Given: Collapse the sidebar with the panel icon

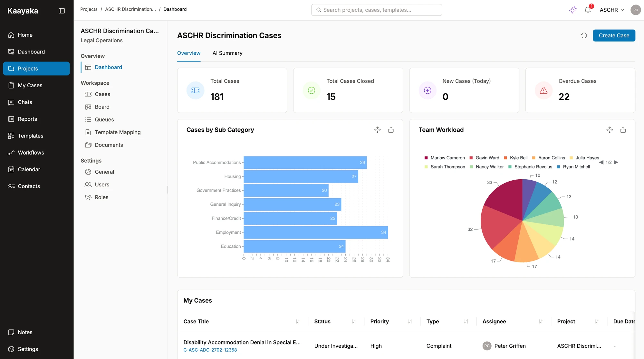Looking at the screenshot, I should point(62,11).
